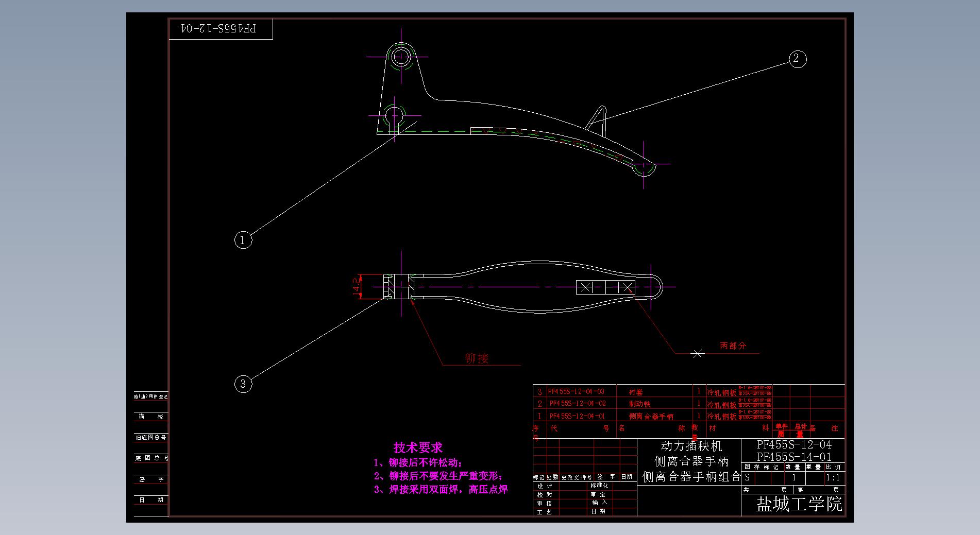This screenshot has width=980, height=535.
Task: Click the '输入' cell in title block
Action: (599, 503)
